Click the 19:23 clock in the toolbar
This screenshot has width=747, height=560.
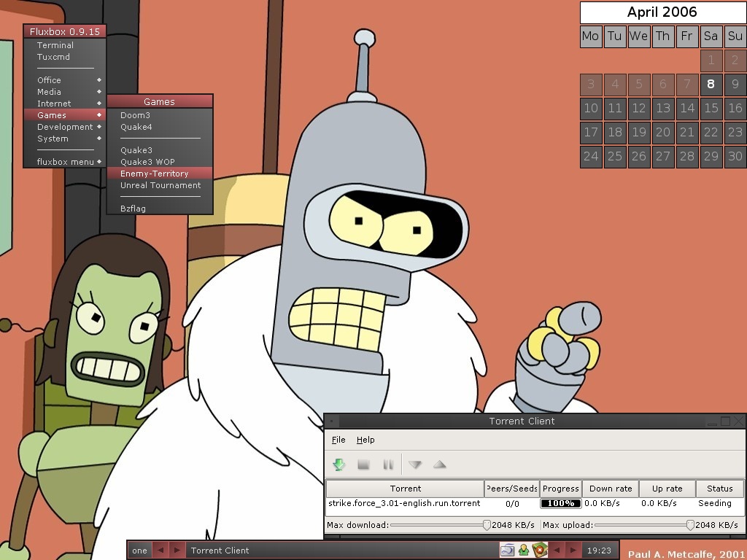tap(599, 550)
